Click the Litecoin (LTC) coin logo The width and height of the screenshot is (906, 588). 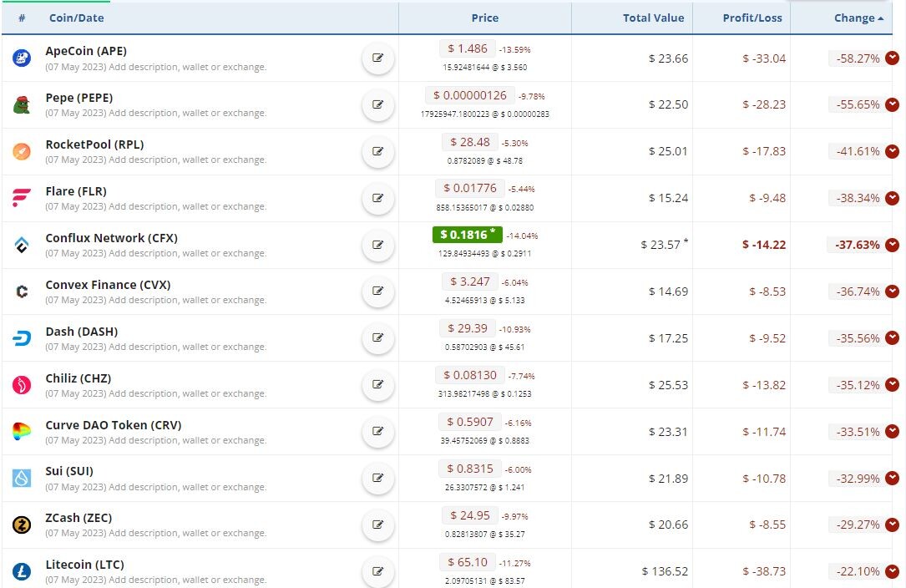(22, 572)
